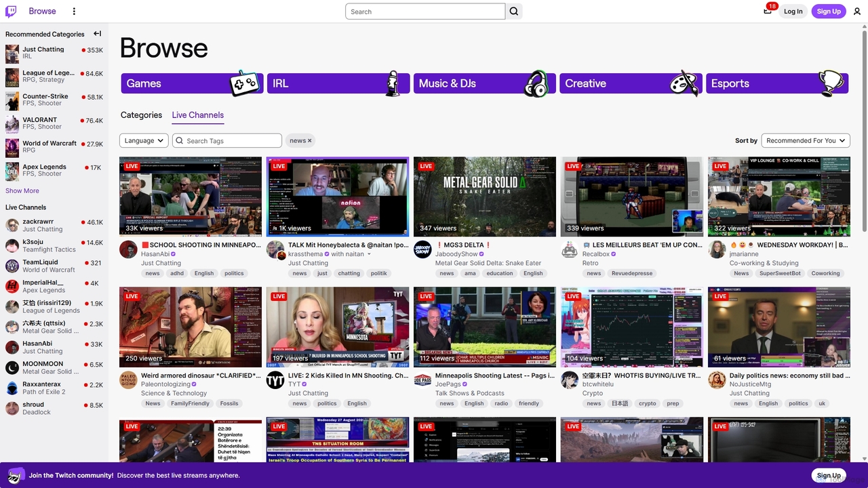Click the education tag under JaboodyShow

coord(500,273)
